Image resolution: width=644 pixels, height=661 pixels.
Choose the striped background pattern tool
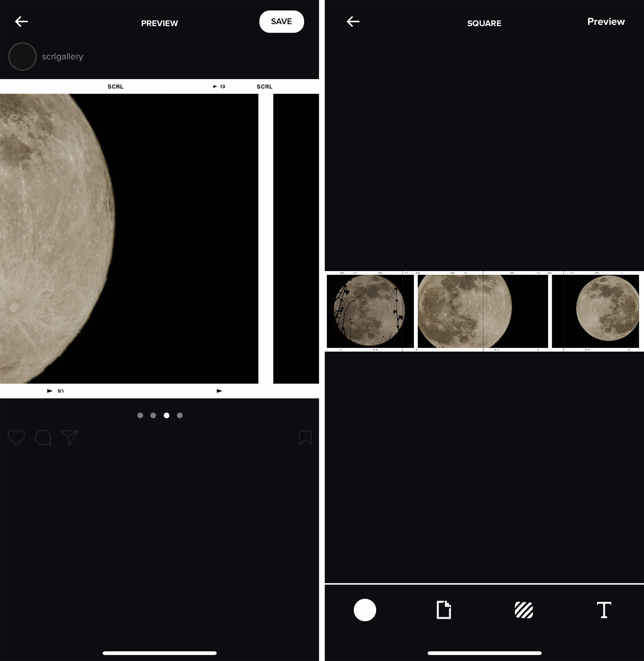click(x=524, y=610)
